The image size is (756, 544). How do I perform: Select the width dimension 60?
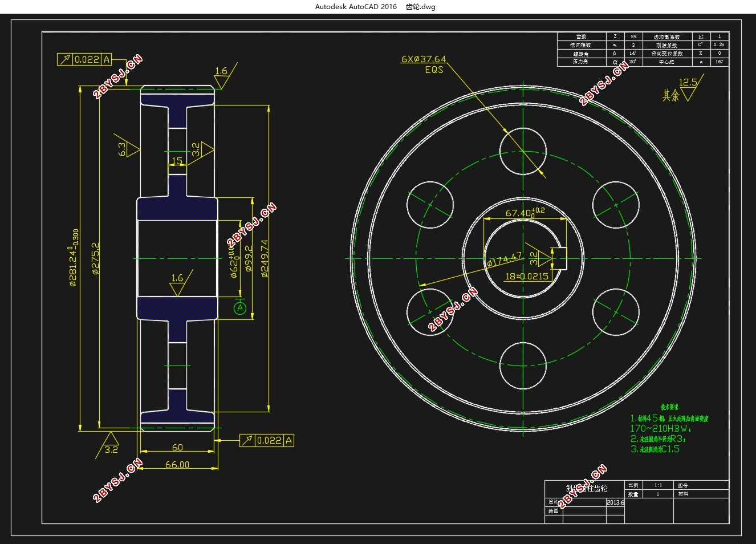pos(177,448)
